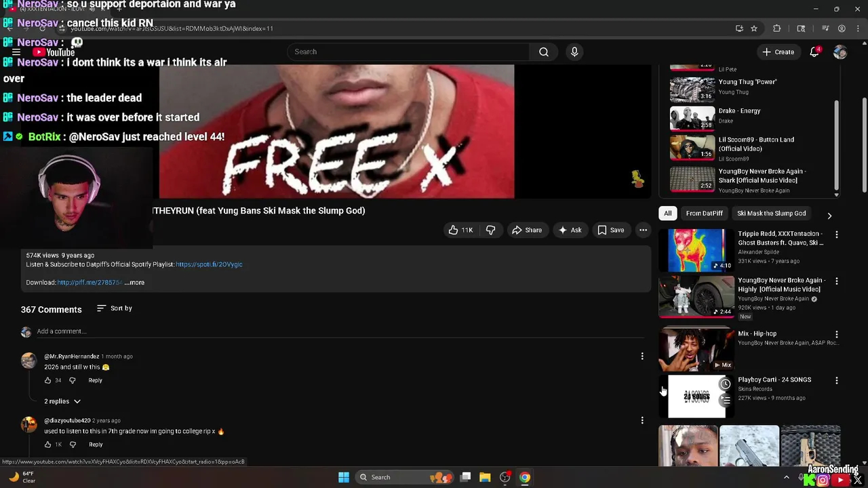The image size is (868, 488).
Task: Install app icon in Chrome address bar
Action: [739, 28]
